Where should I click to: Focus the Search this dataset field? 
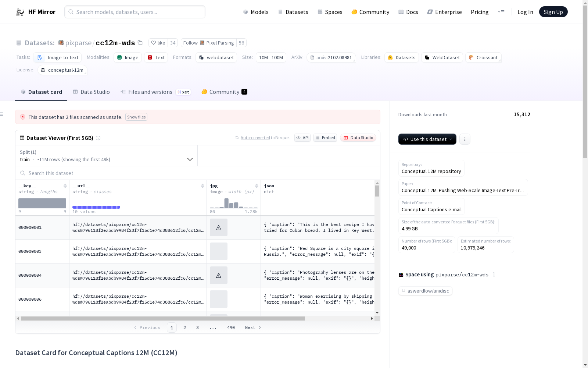point(198,173)
